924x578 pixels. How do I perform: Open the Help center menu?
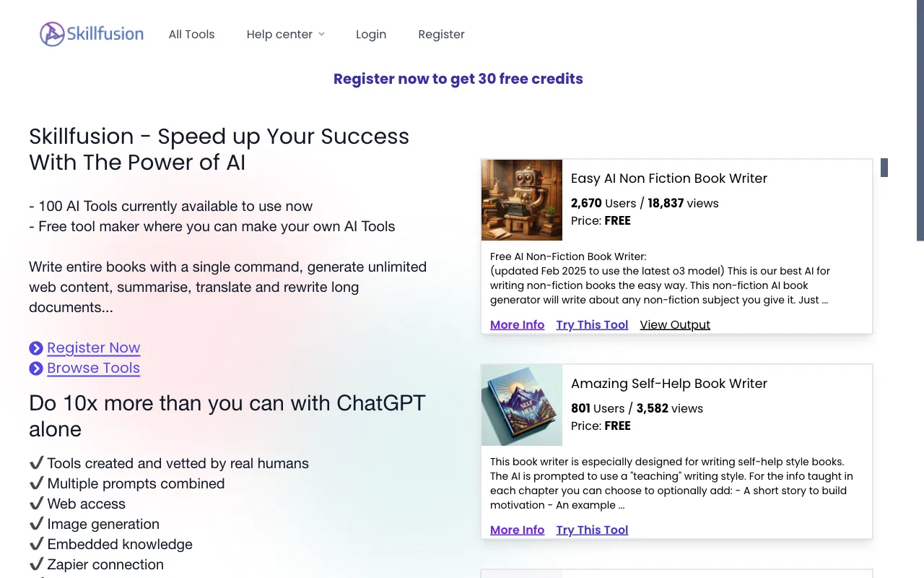[x=286, y=34]
